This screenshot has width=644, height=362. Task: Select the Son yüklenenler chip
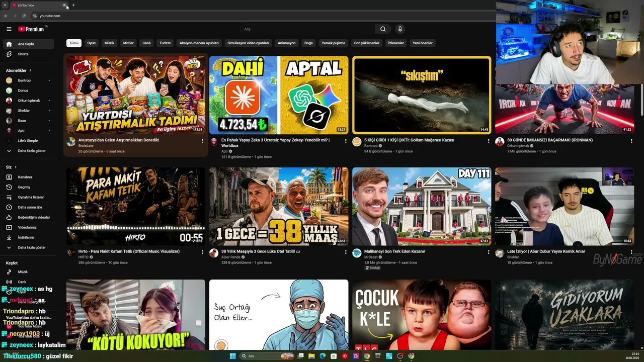tap(367, 43)
